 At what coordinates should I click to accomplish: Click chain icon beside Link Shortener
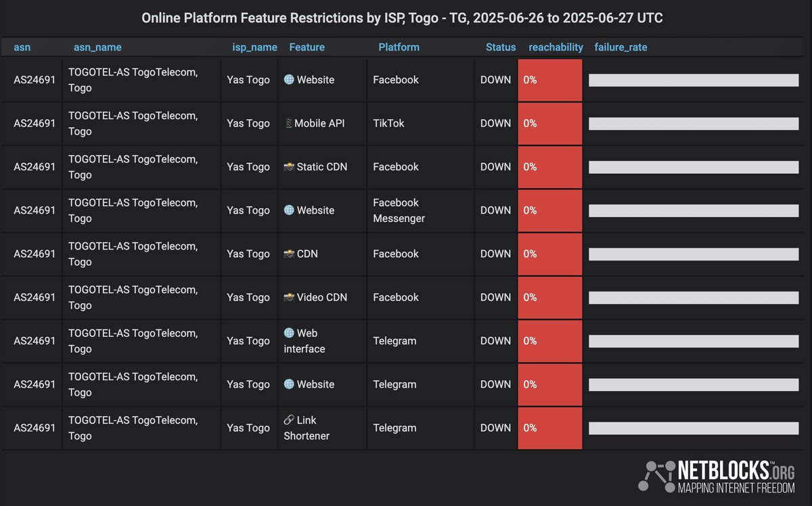point(289,420)
